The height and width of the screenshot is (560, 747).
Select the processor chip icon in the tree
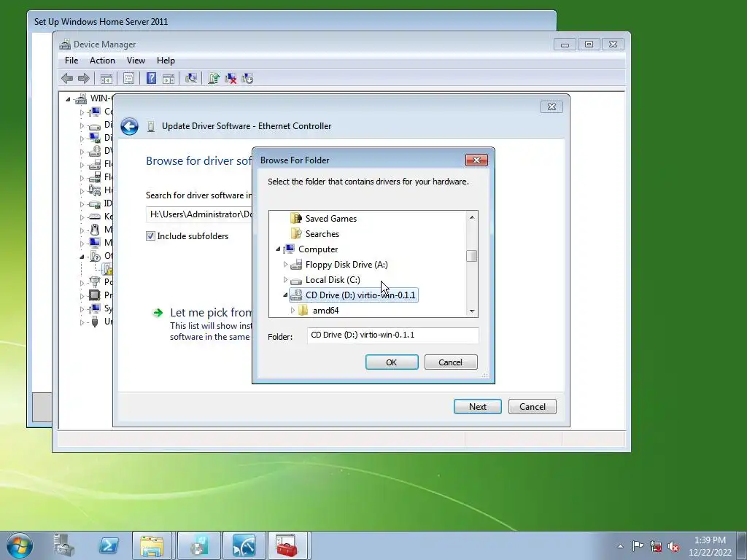tap(95, 295)
